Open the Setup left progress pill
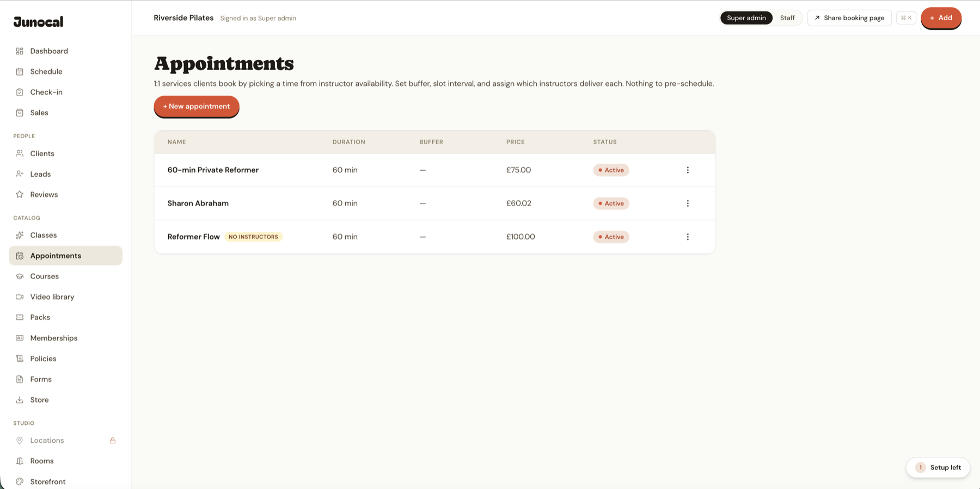Image resolution: width=980 pixels, height=489 pixels. (938, 468)
